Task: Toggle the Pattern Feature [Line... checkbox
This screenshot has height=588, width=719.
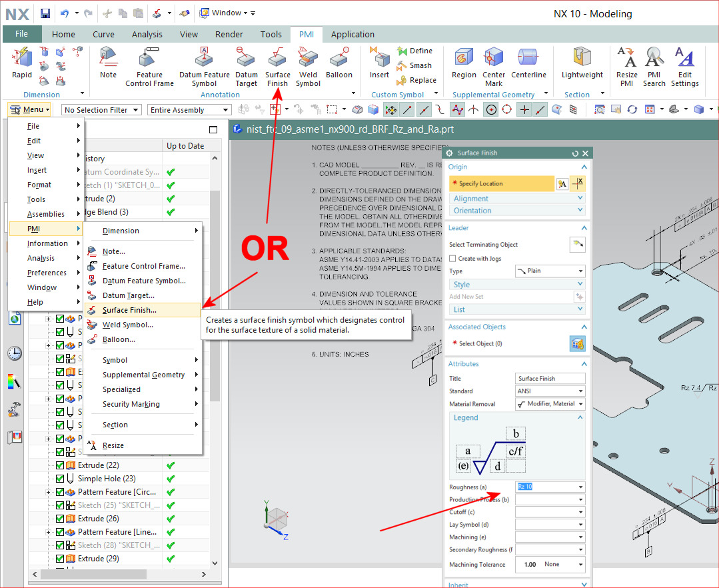Action: coord(60,531)
